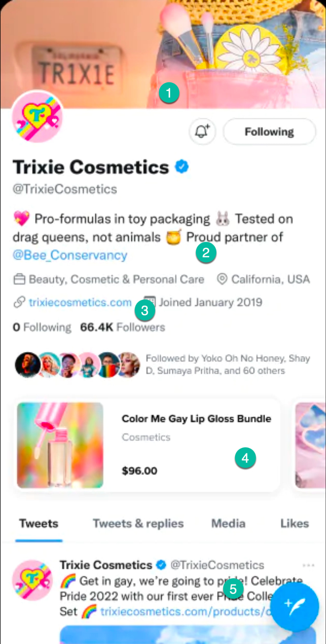The image size is (326, 644).
Task: Click the briefcase icon before Beauty category
Action: pyautogui.click(x=20, y=279)
